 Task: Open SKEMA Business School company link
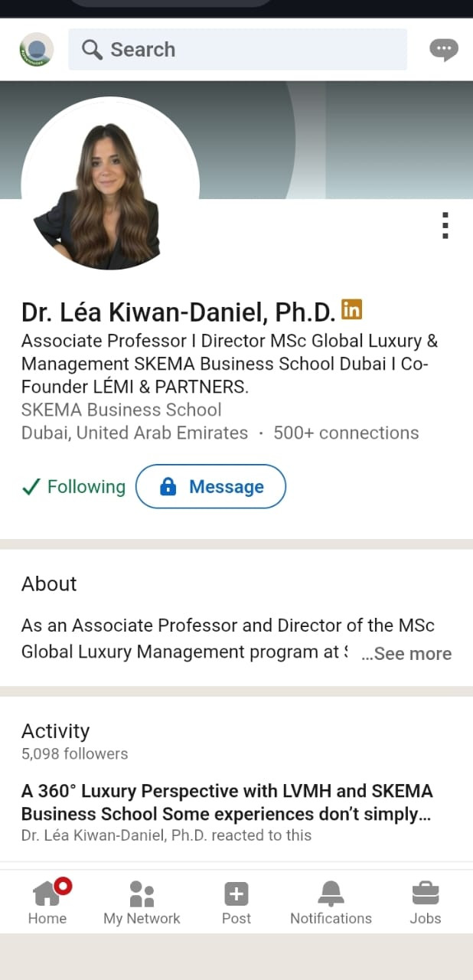(x=121, y=410)
